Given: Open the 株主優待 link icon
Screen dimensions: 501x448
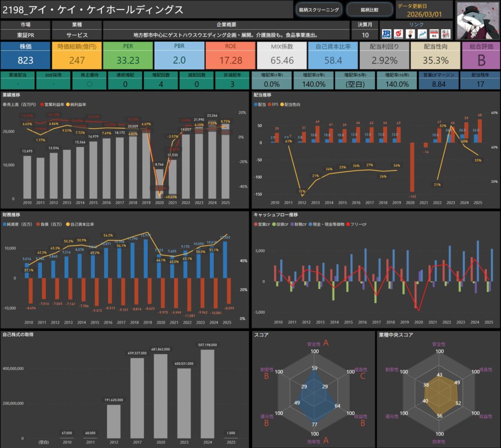Looking at the screenshot, I should point(446,34).
